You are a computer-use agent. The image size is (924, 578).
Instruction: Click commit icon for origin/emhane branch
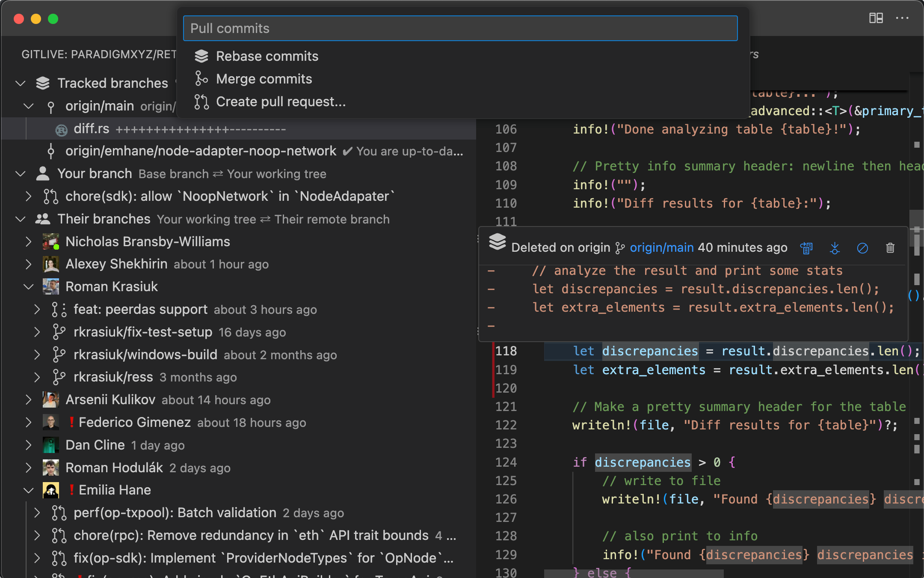click(x=51, y=151)
